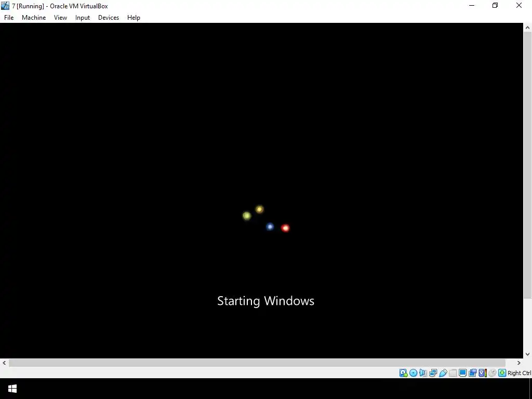The width and height of the screenshot is (532, 399).
Task: Click the vertical scrollbar thumb
Action: tap(528, 166)
